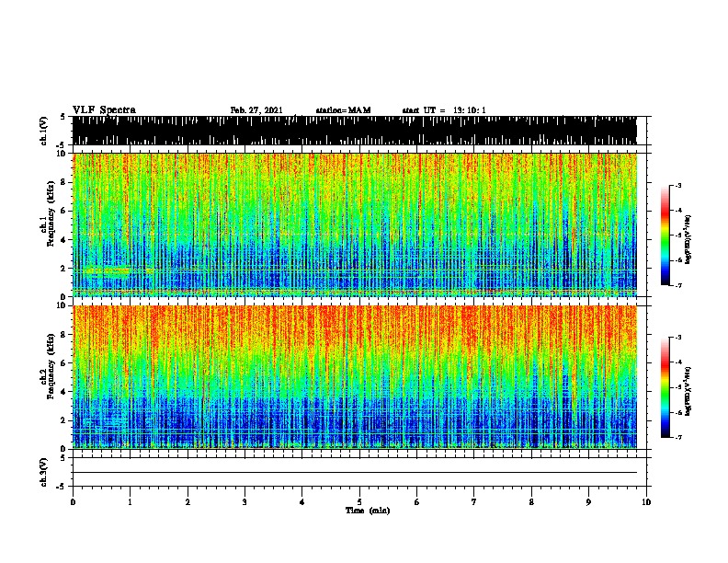
Task: Click time axis tick label 1
Action: 130,502
